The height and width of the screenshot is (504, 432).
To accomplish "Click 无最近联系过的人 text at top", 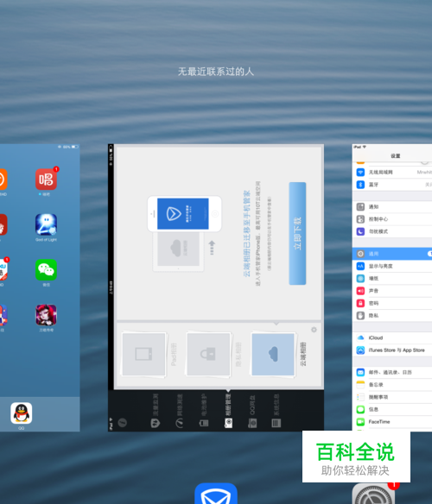I will (x=216, y=72).
